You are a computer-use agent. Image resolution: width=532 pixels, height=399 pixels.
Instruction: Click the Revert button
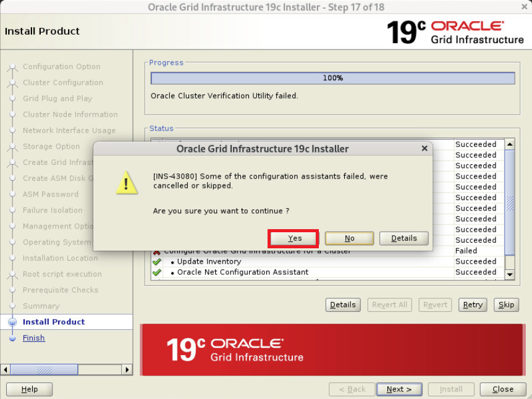436,304
